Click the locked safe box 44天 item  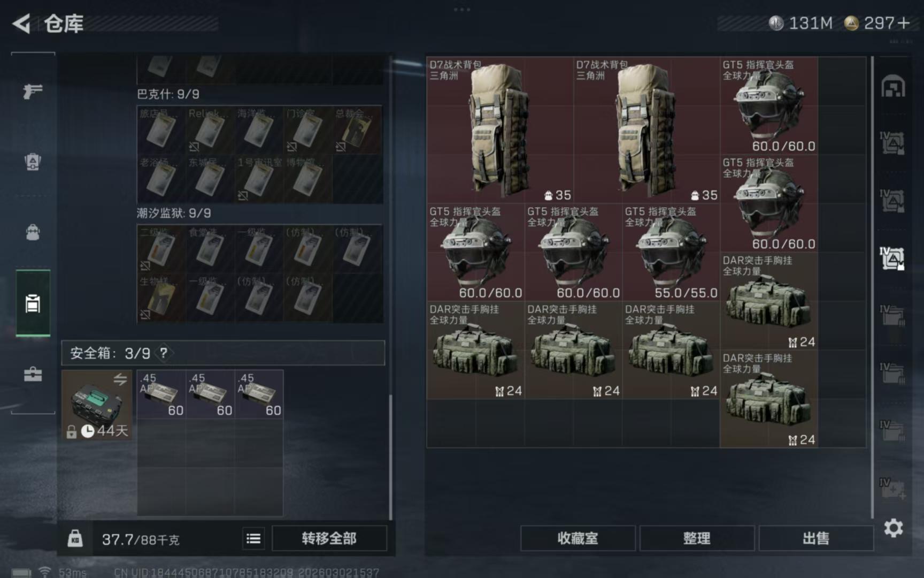click(97, 405)
